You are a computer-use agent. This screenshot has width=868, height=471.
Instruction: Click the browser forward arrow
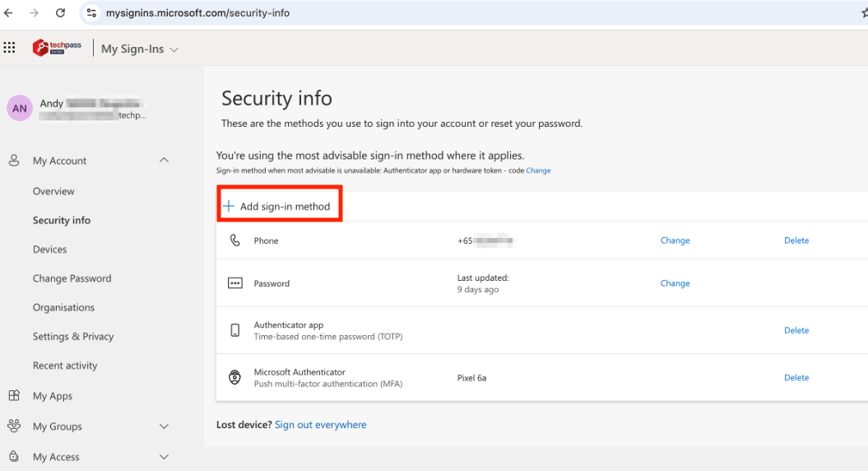34,13
